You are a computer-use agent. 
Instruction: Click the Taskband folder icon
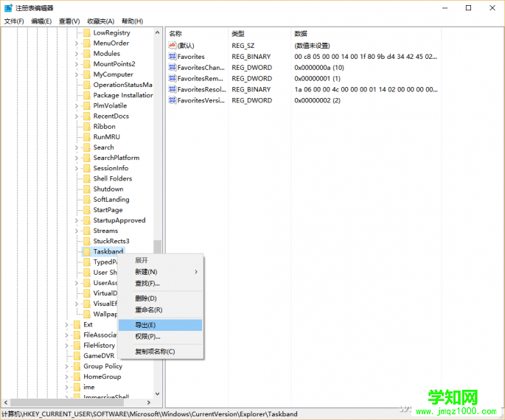tap(87, 251)
